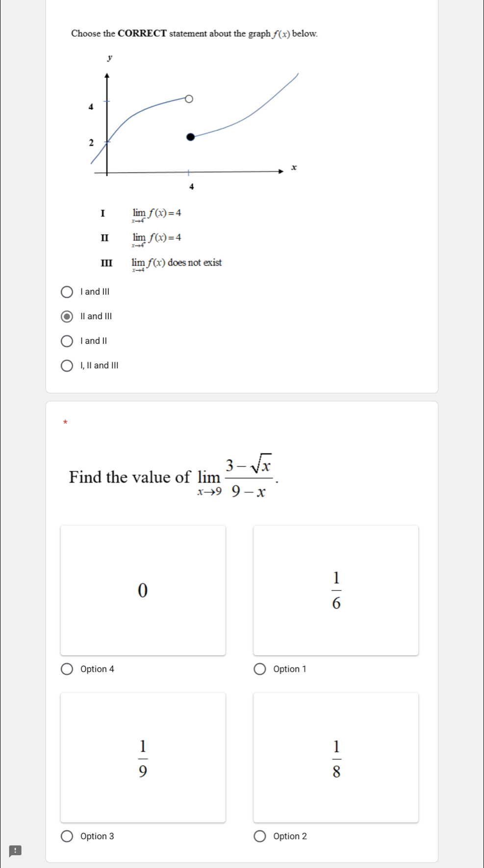Select the 'Option 4' radio button

[x=67, y=669]
